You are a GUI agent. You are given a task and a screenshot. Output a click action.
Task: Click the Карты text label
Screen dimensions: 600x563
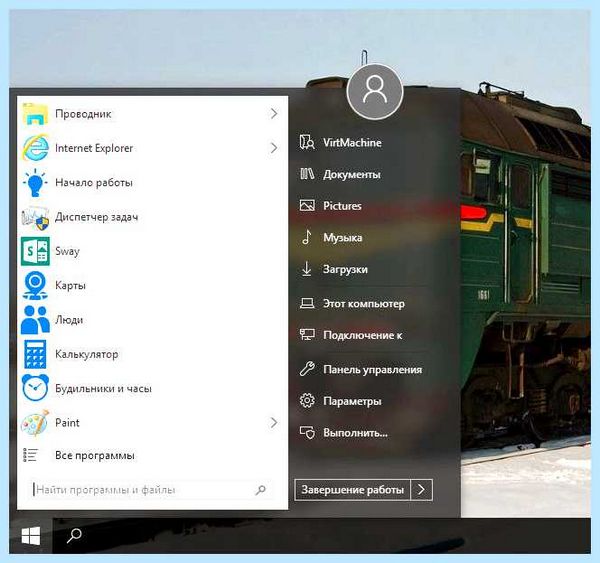pyautogui.click(x=70, y=286)
